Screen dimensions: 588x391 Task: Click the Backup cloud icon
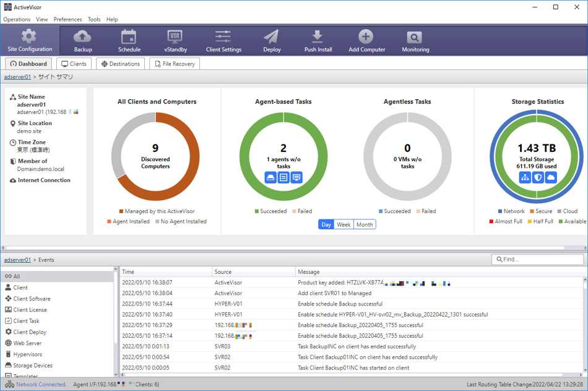82,37
